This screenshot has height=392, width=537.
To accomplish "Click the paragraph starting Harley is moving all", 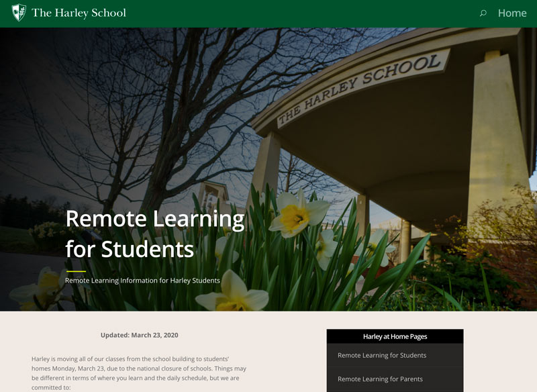I will (x=139, y=373).
